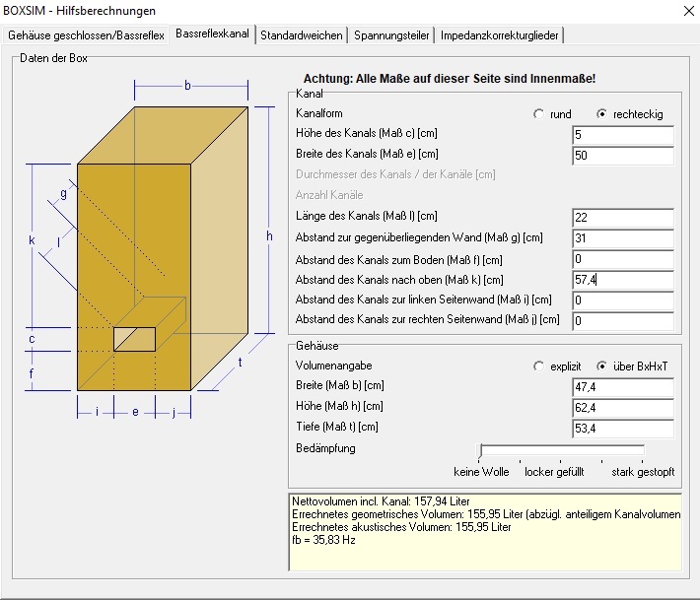Focus the Länge des Kanals field
Viewport: 700px width, 600px height.
click(x=622, y=218)
